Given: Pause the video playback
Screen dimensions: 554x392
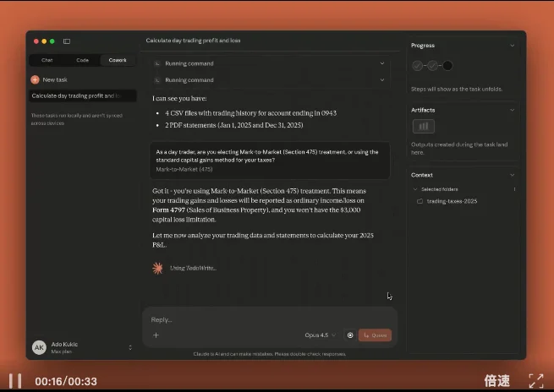Looking at the screenshot, I should [x=15, y=381].
